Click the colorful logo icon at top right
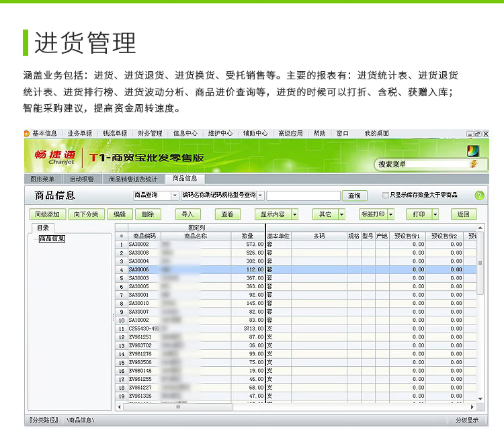 pos(473,150)
